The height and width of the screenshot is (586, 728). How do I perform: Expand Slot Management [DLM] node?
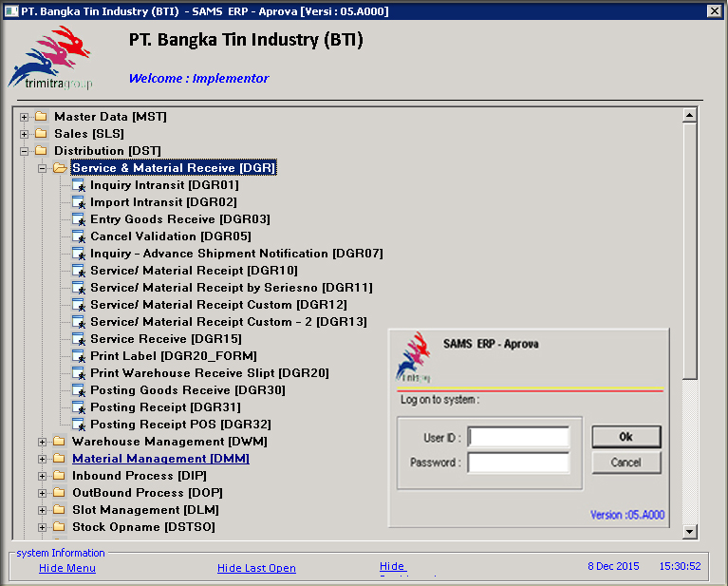pyautogui.click(x=43, y=510)
